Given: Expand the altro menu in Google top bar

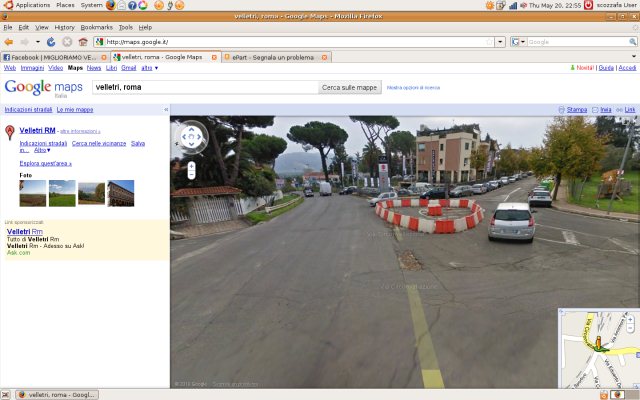Looking at the screenshot, I should [148, 68].
